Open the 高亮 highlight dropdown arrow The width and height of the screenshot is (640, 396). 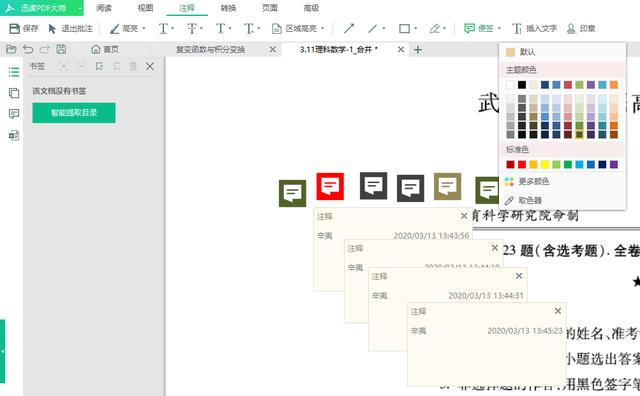pos(144,29)
